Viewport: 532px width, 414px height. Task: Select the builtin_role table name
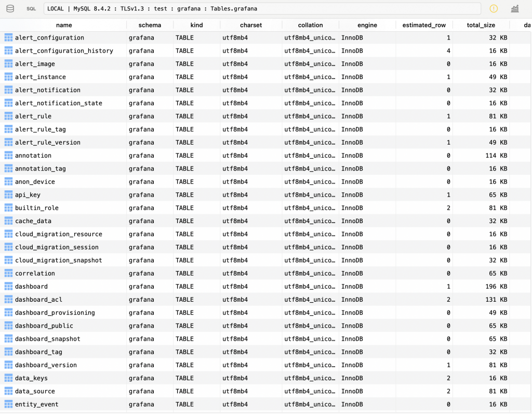point(37,208)
